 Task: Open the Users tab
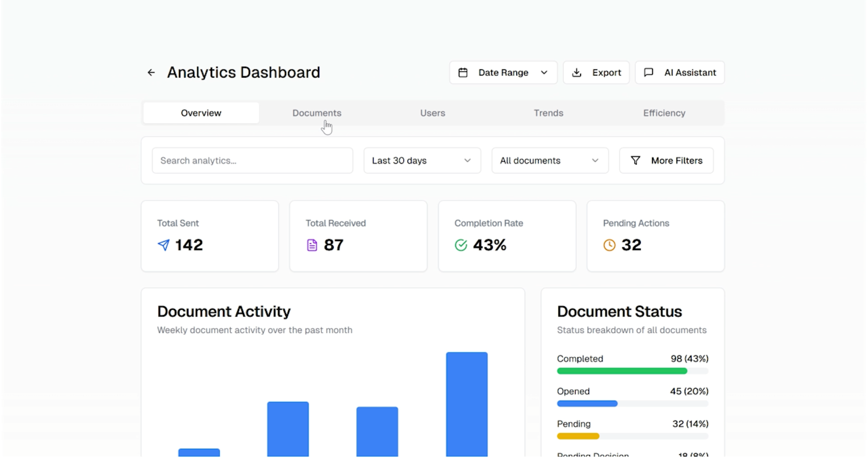tap(432, 113)
